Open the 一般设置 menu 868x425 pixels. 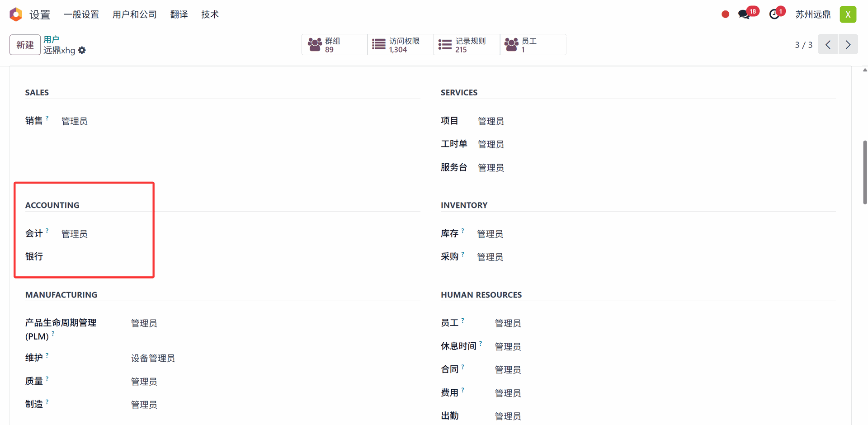(x=81, y=14)
